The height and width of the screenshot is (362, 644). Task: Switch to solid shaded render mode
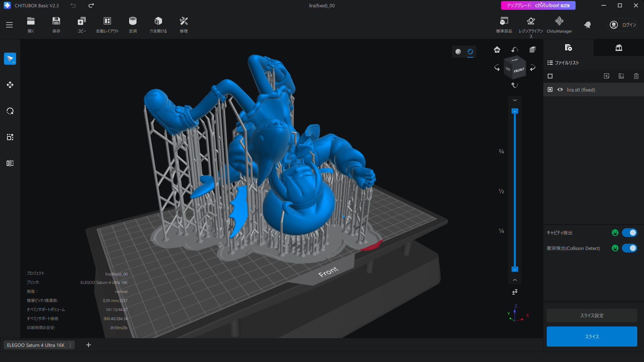coord(458,52)
